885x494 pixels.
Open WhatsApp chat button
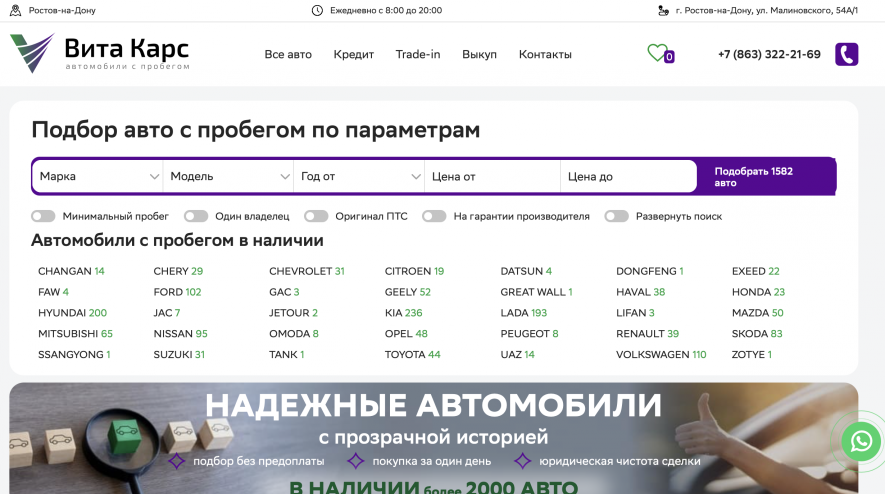click(x=861, y=441)
